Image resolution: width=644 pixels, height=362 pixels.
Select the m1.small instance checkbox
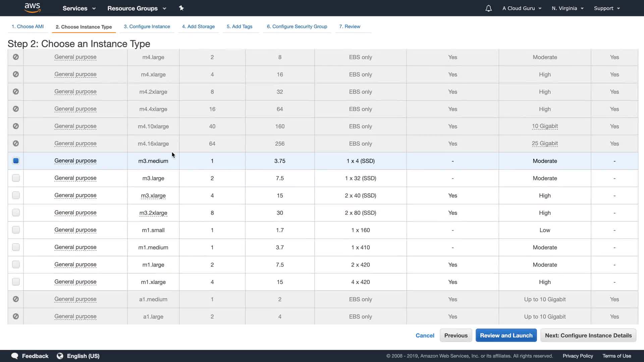point(16,230)
